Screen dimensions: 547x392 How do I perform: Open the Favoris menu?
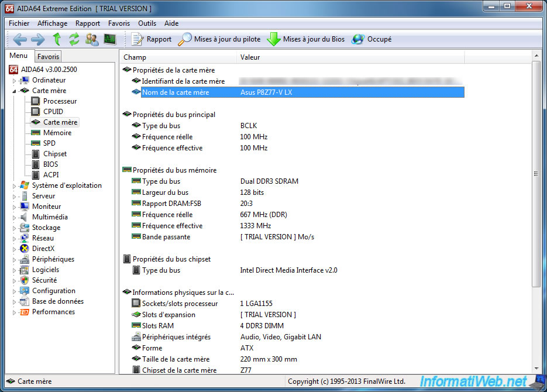tap(119, 23)
